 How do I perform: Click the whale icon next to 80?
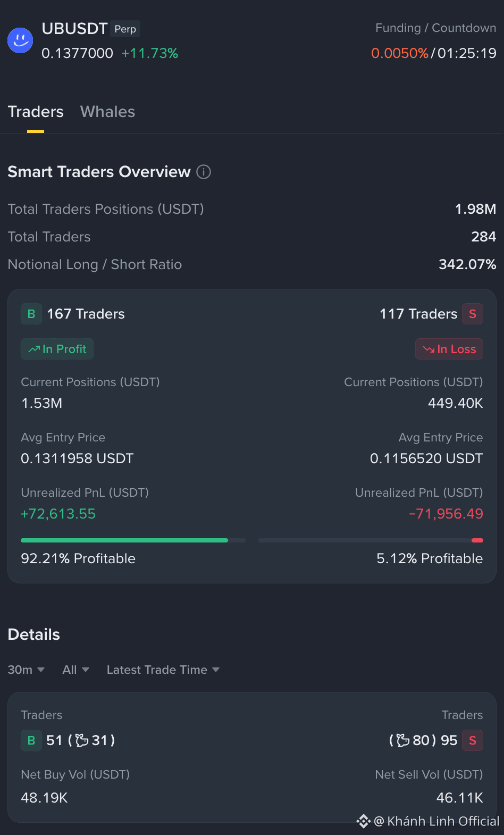(x=403, y=740)
